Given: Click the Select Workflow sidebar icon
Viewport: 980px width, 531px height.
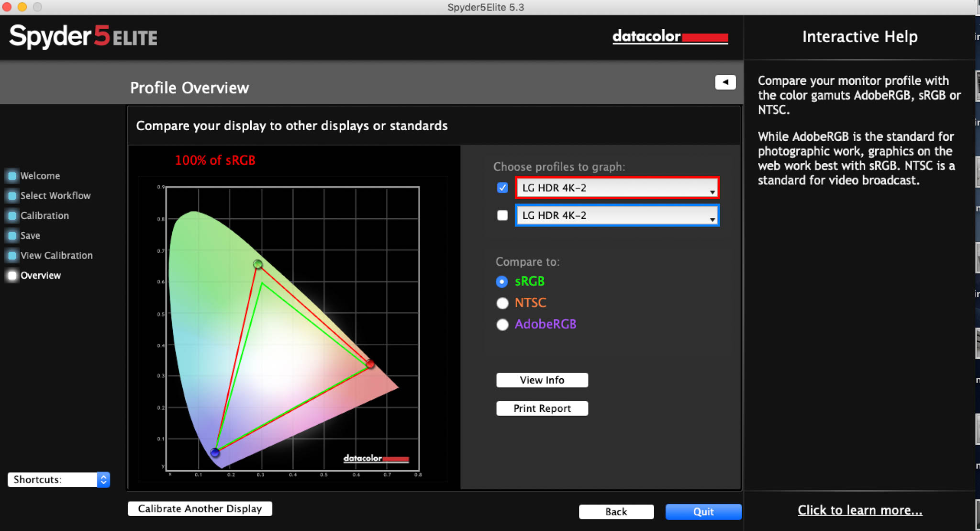Looking at the screenshot, I should [x=12, y=195].
